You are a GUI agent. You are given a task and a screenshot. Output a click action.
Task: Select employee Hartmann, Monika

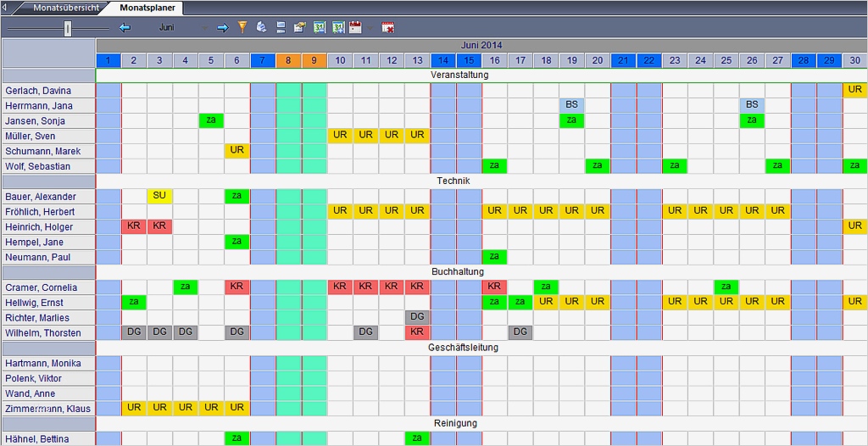[x=48, y=364]
